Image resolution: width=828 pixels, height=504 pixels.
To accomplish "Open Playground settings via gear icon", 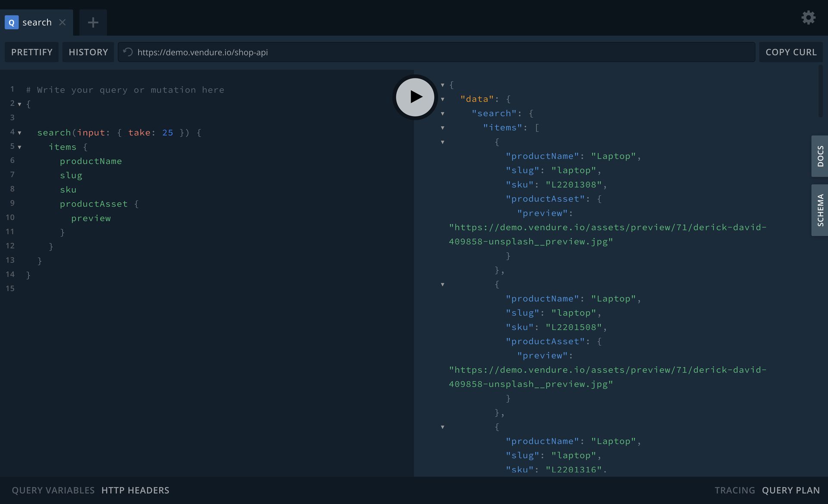I will (x=809, y=18).
